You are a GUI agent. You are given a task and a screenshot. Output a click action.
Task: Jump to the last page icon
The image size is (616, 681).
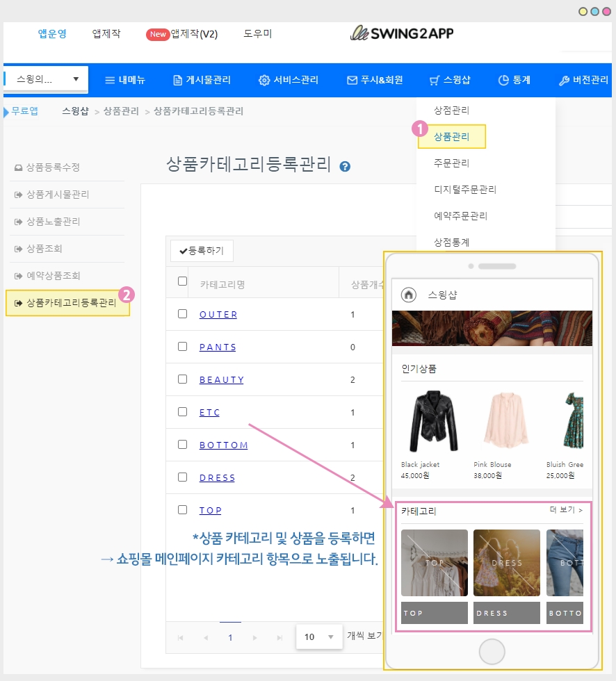(279, 638)
